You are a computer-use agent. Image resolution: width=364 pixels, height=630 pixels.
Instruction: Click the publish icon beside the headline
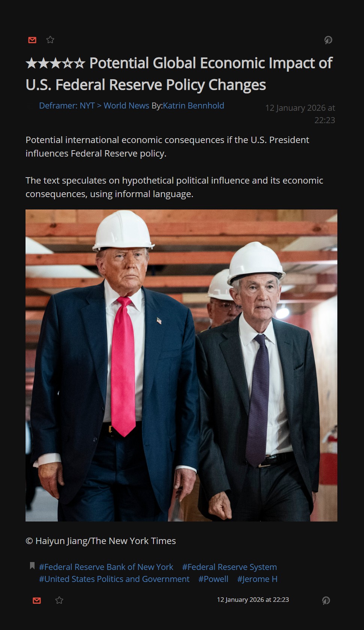[328, 40]
